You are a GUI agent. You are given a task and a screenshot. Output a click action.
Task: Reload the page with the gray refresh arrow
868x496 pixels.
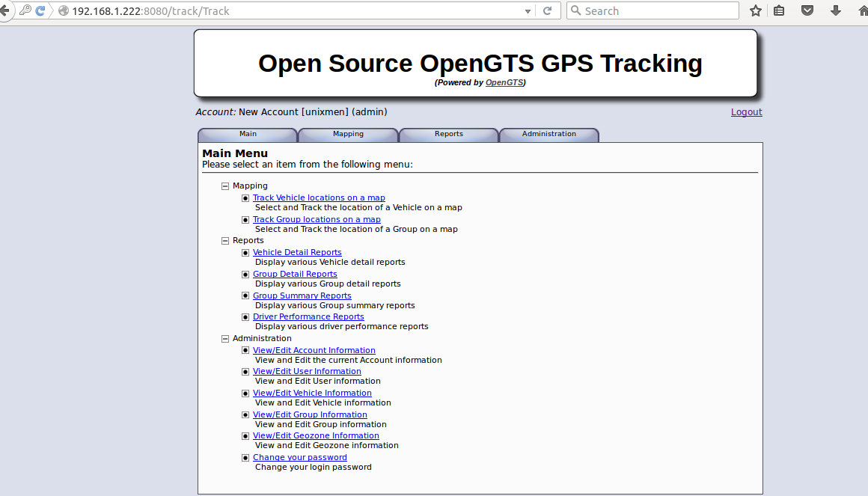point(547,10)
